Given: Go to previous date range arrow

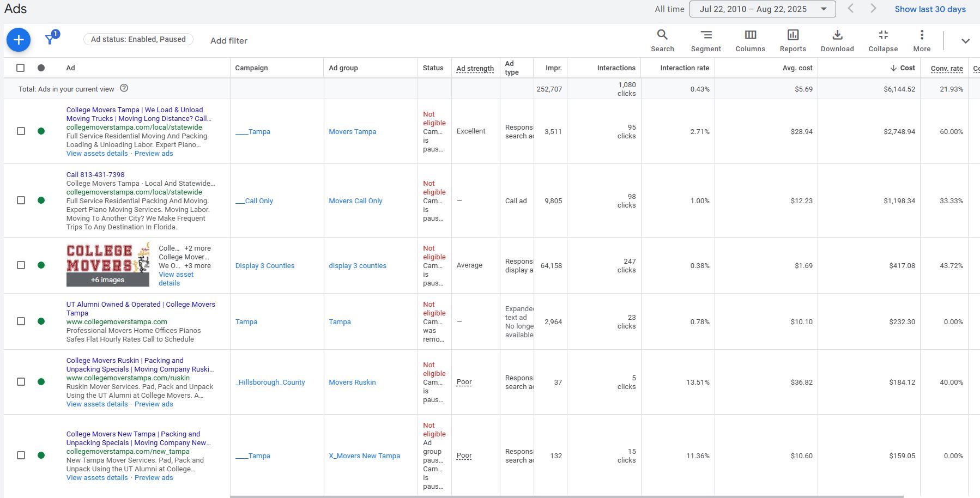Looking at the screenshot, I should click(850, 8).
